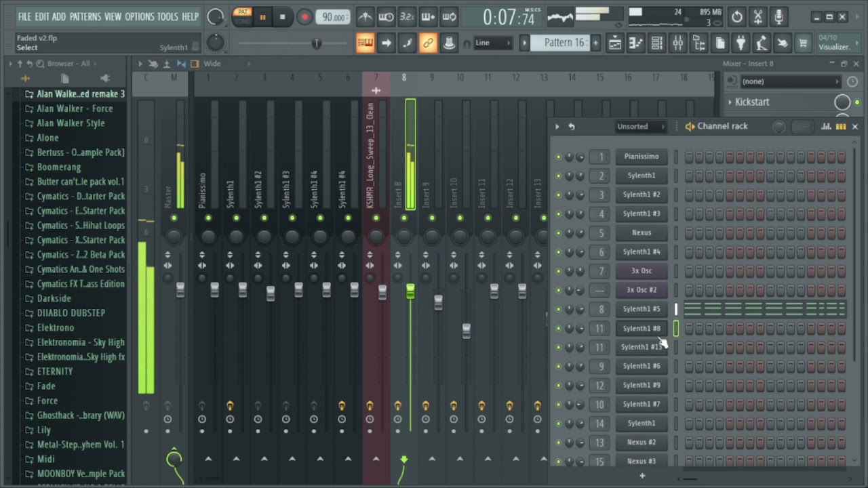The height and width of the screenshot is (488, 868).
Task: Collapse the browser with its header arrow
Action: [10, 64]
